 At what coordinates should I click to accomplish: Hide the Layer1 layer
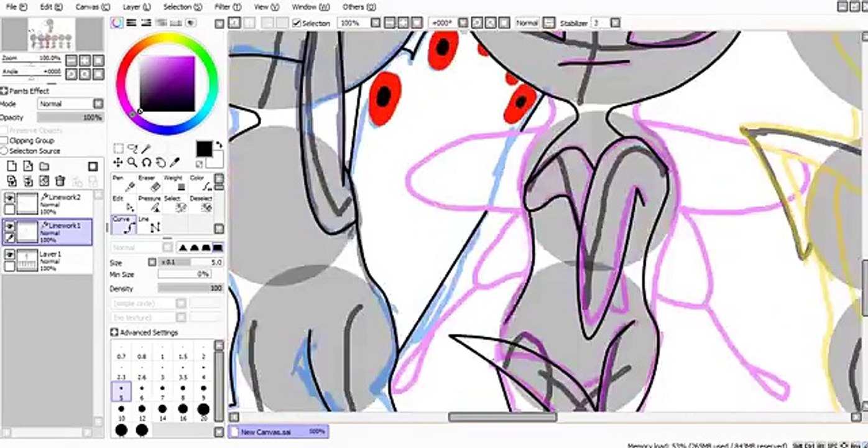9,254
